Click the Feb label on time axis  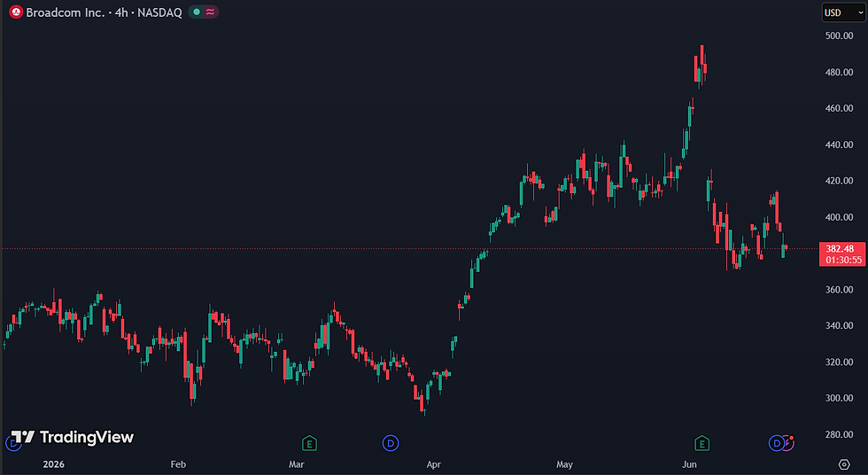178,464
